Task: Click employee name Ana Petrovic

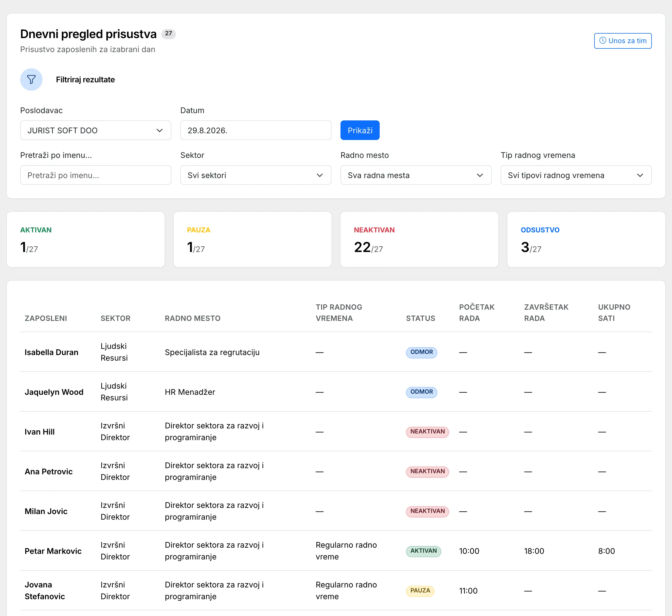Action: point(49,471)
